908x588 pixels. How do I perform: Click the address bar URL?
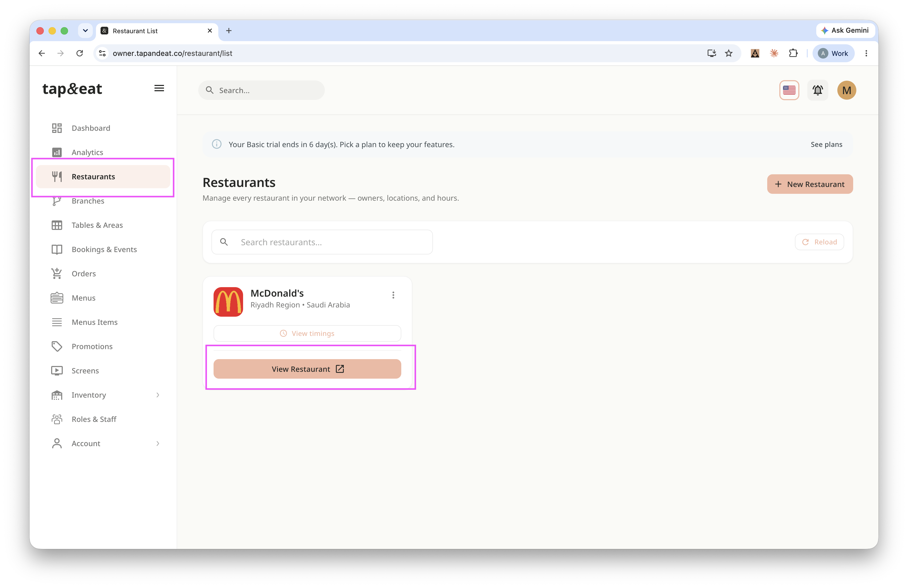172,54
